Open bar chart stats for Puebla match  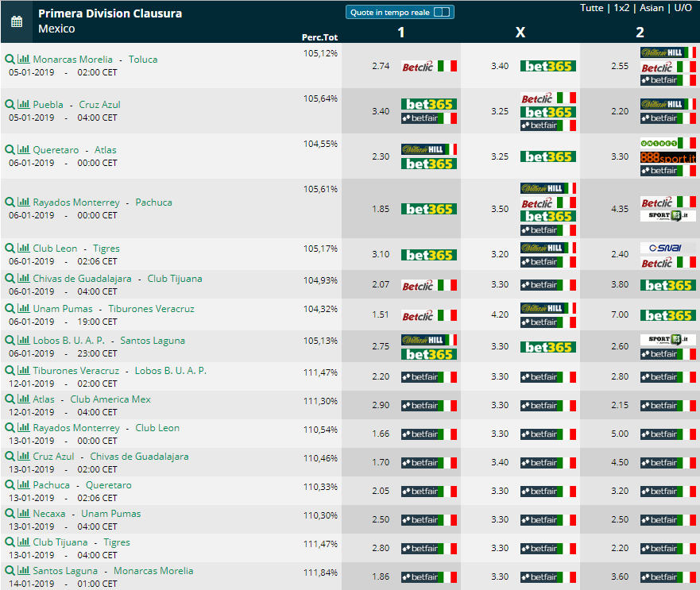(23, 104)
